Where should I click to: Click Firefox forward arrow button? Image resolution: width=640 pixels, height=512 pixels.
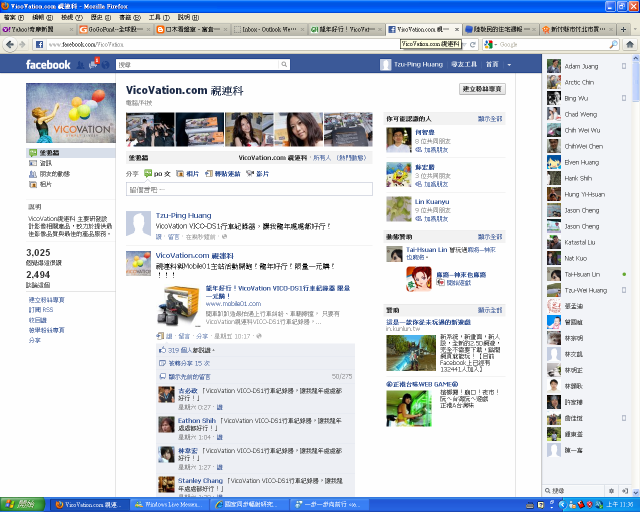point(22,44)
